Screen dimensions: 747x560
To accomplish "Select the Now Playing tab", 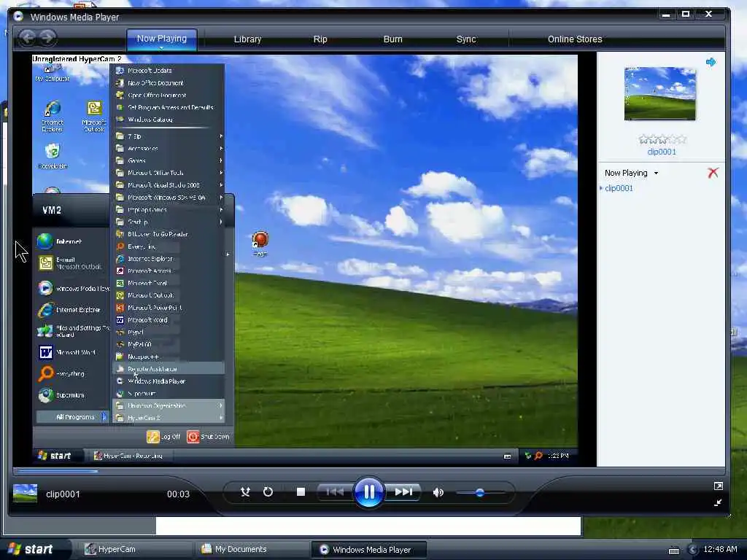I will coord(161,38).
